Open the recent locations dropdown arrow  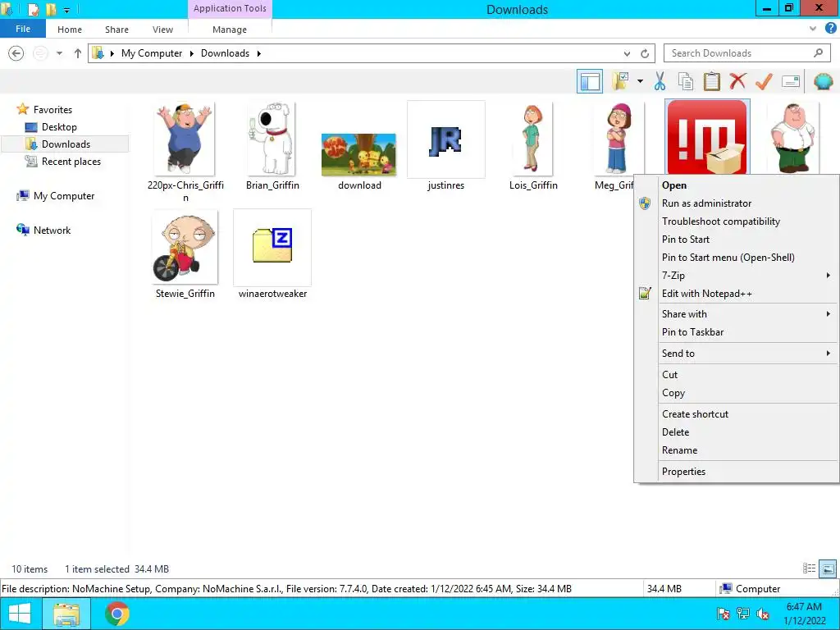59,53
